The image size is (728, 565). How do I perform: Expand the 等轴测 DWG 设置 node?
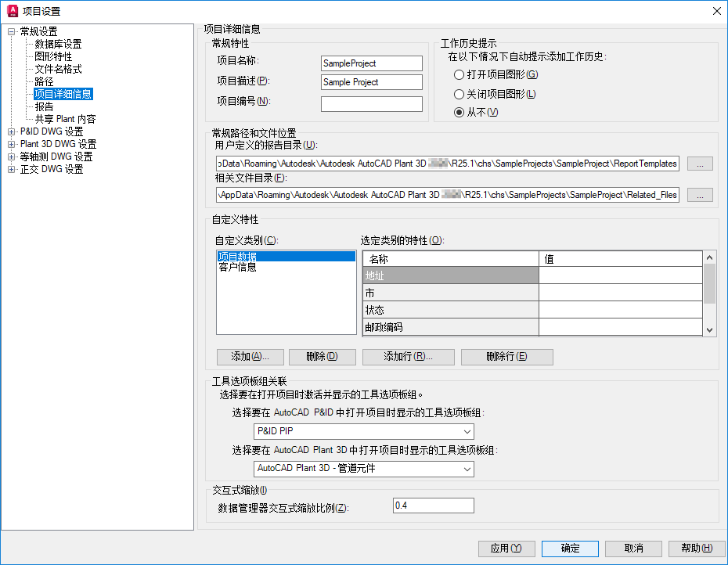click(x=11, y=157)
